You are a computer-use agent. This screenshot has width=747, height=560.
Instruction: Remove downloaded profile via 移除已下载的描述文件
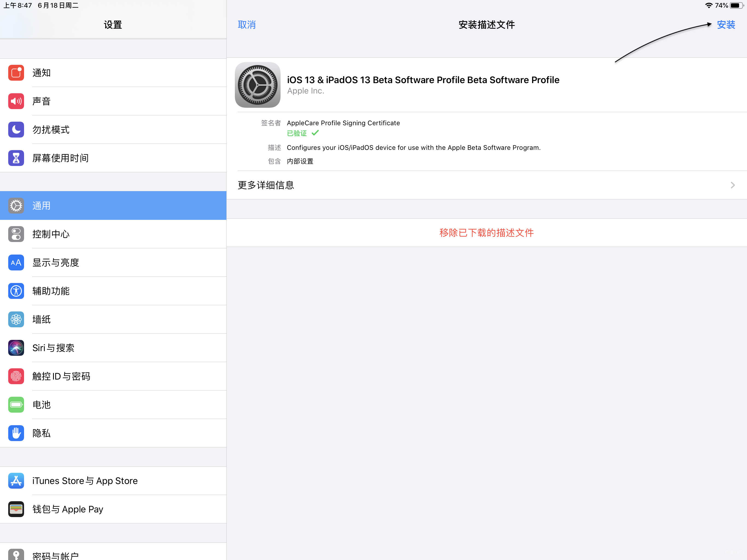487,233
